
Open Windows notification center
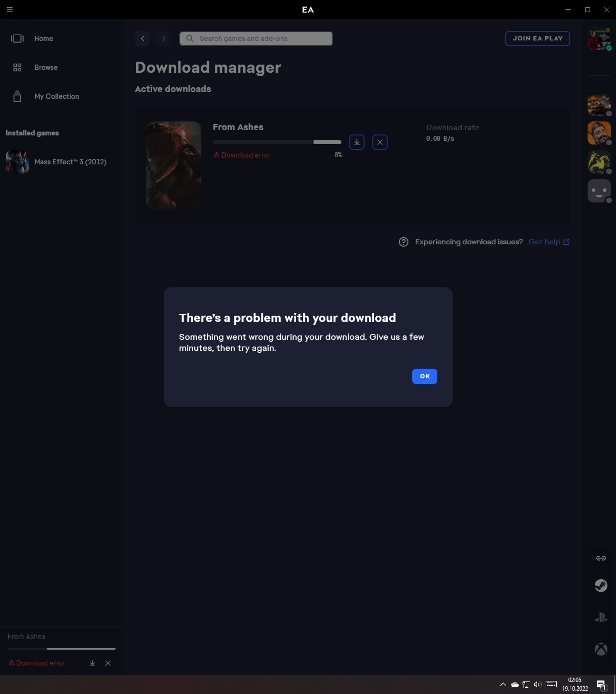coord(601,684)
